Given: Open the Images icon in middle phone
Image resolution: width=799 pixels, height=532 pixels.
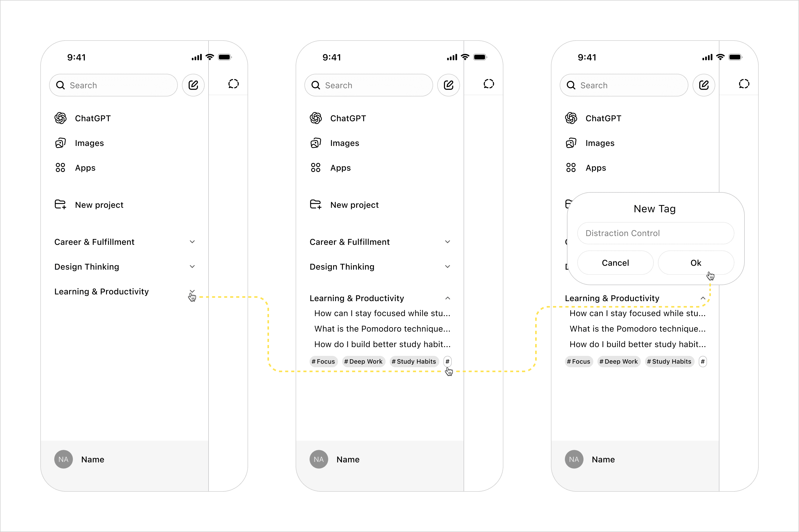Looking at the screenshot, I should (x=315, y=143).
